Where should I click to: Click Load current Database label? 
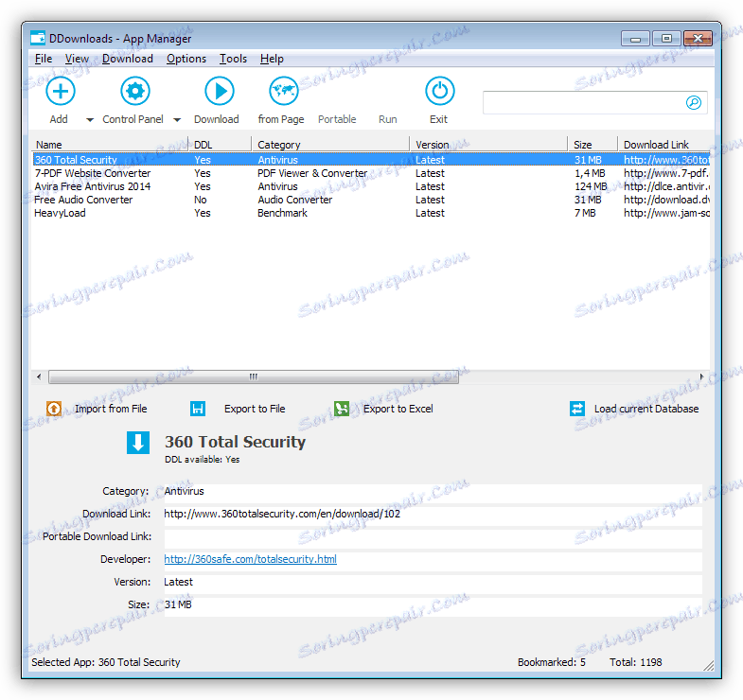[646, 409]
